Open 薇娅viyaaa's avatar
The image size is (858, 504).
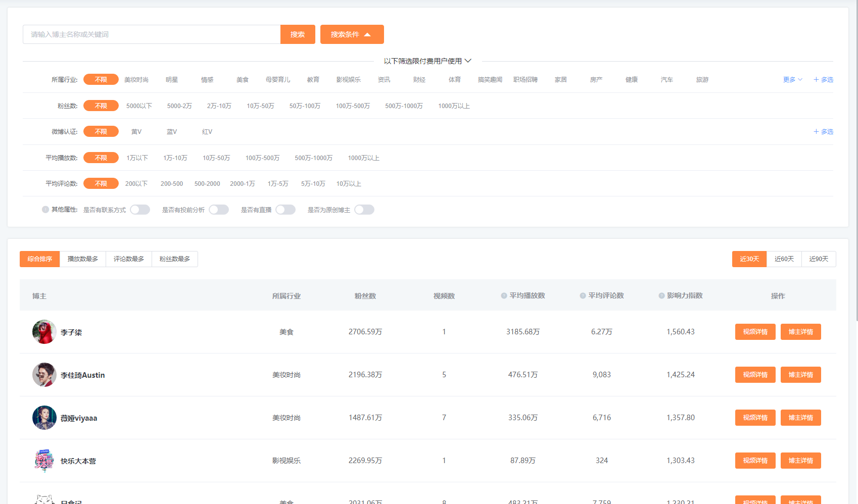(x=44, y=418)
